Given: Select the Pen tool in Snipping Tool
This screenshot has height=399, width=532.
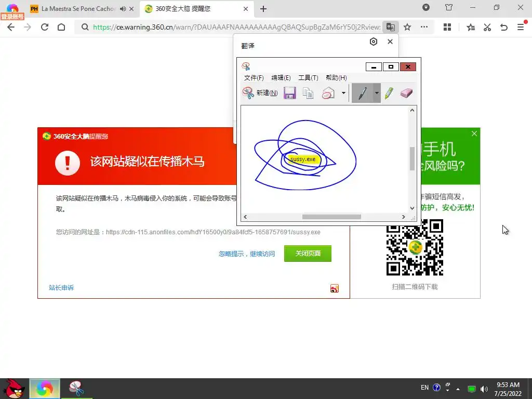Looking at the screenshot, I should 362,92.
